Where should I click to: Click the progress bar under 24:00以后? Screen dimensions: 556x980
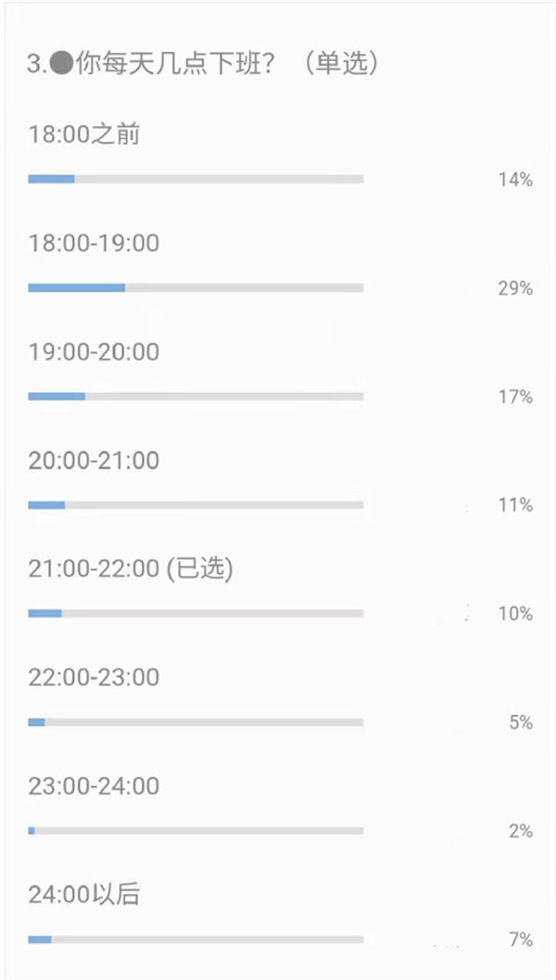click(196, 939)
